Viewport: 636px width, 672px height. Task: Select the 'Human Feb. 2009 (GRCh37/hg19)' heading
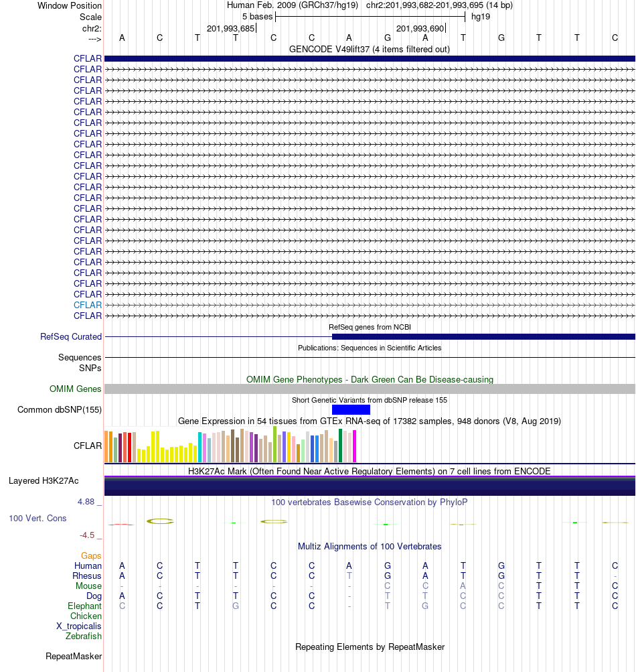coord(293,5)
